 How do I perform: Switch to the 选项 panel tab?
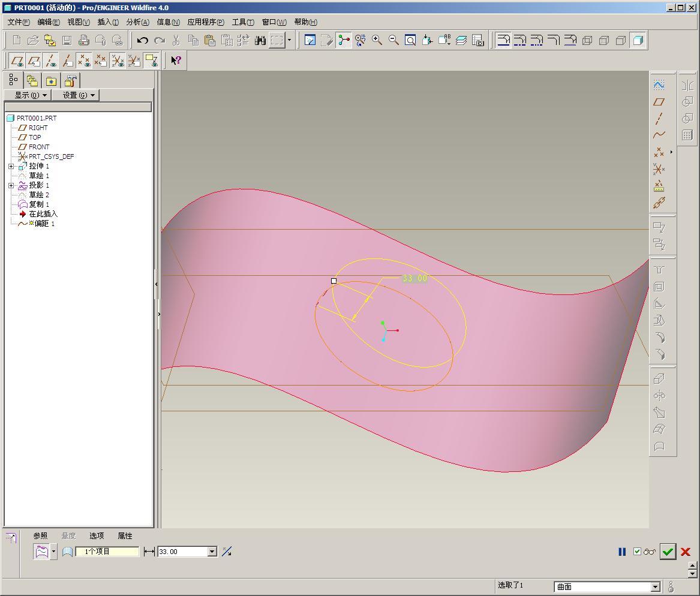click(x=97, y=536)
